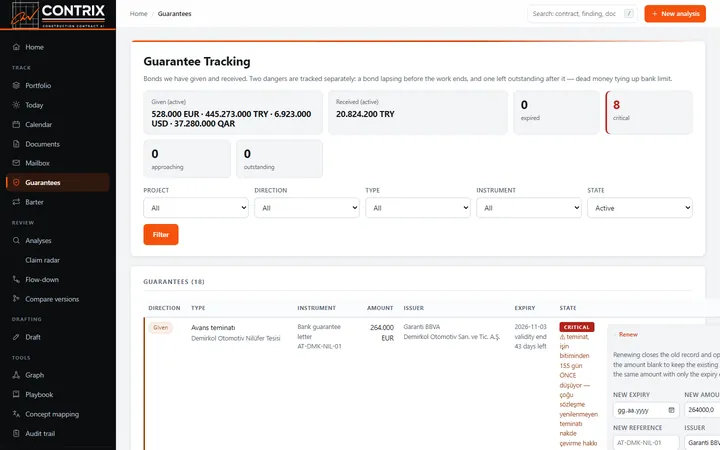720x450 pixels.
Task: Click the Flow-down icon in sidebar
Action: tap(16, 280)
